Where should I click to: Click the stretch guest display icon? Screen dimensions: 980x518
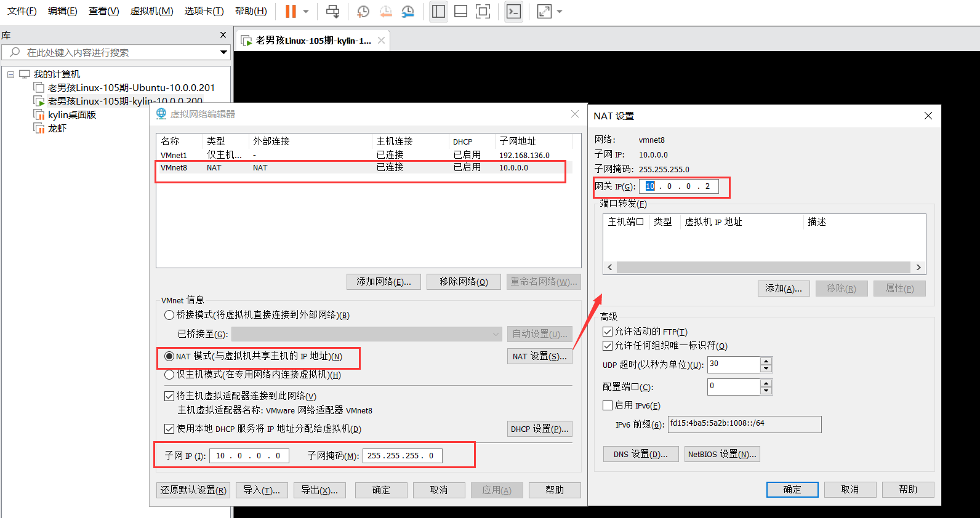point(544,11)
